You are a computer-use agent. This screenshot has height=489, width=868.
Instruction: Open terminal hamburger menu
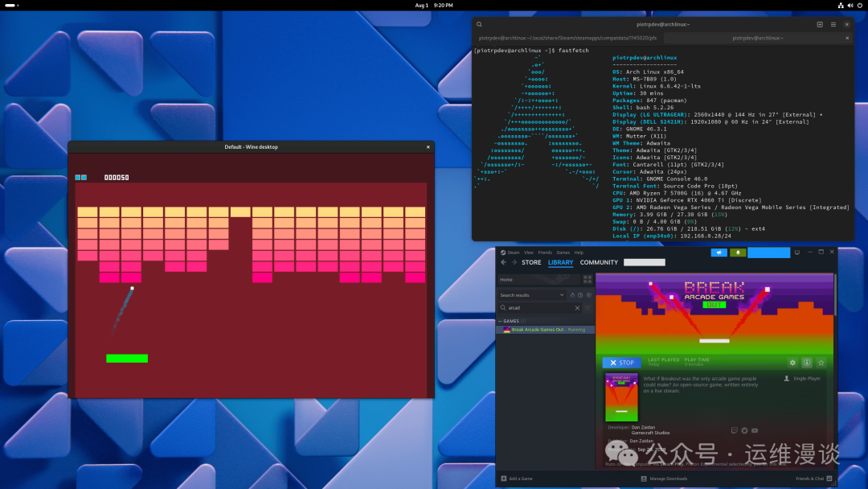[833, 25]
